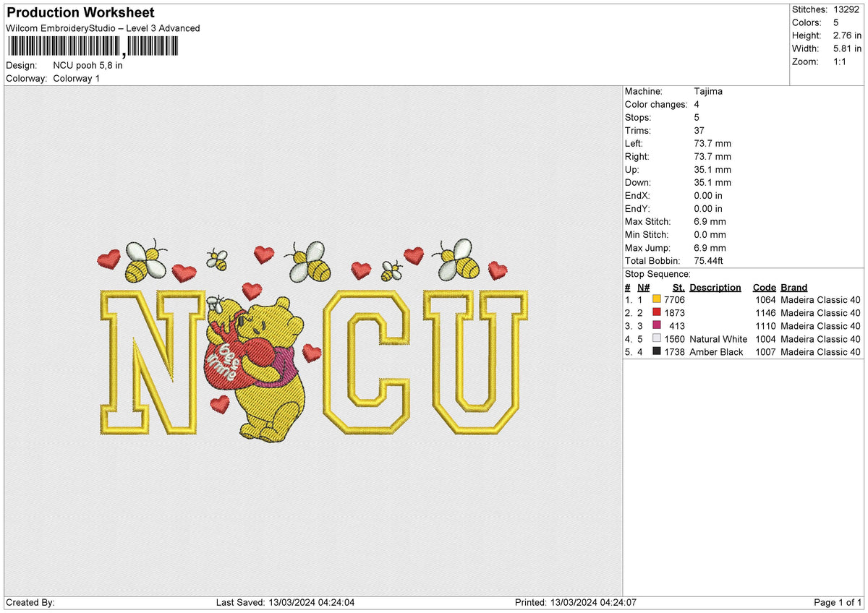Click thread code 1004
Screen dimensions: 868x613
coord(765,338)
